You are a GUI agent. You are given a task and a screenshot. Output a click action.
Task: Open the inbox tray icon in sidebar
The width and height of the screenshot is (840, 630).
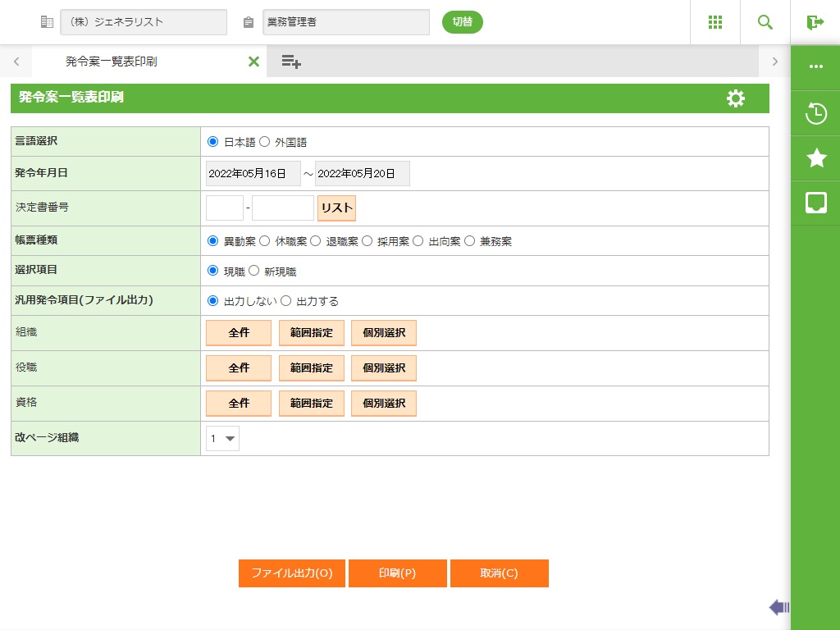[x=815, y=203]
